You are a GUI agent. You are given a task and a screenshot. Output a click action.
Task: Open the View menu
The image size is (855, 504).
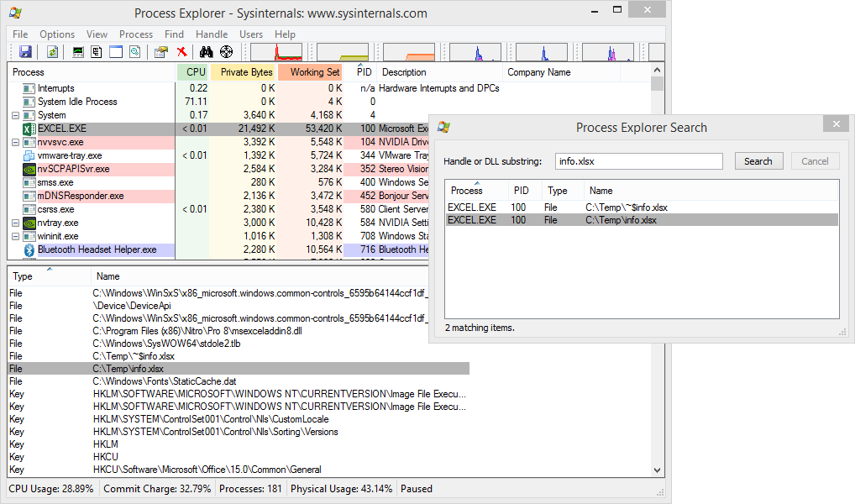pyautogui.click(x=97, y=34)
